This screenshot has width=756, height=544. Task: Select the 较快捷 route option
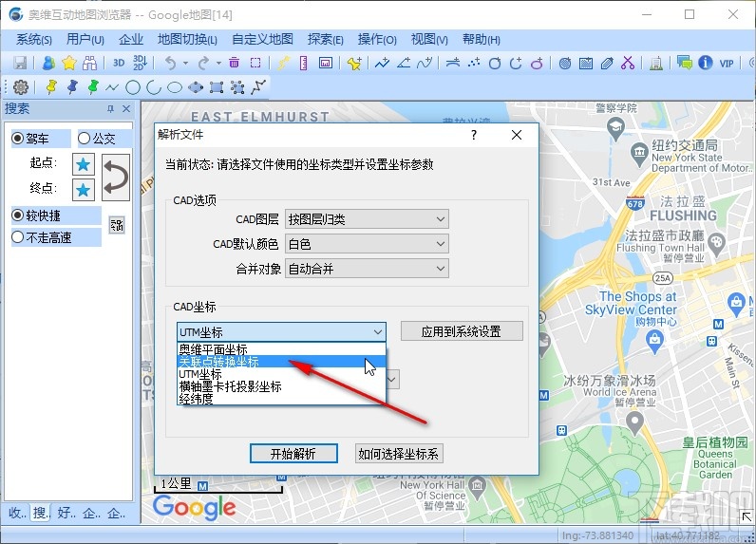pos(17,215)
